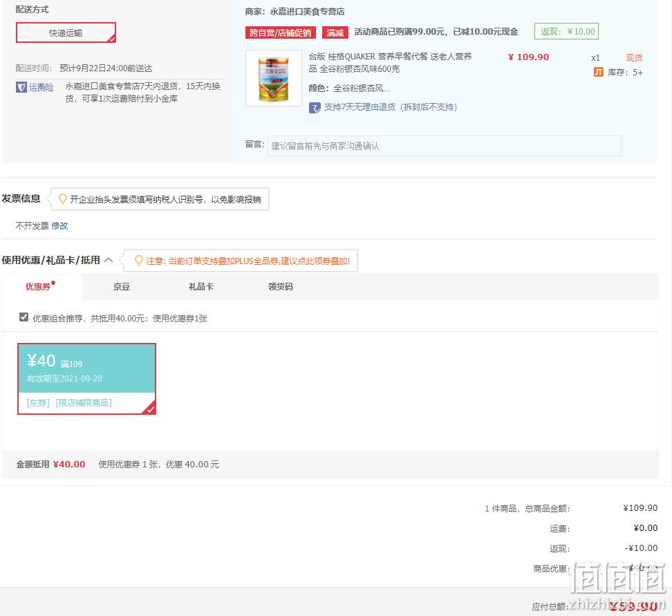Open the PLUS全品券 coupon stacking notice
This screenshot has width=672, height=616.
(x=248, y=261)
